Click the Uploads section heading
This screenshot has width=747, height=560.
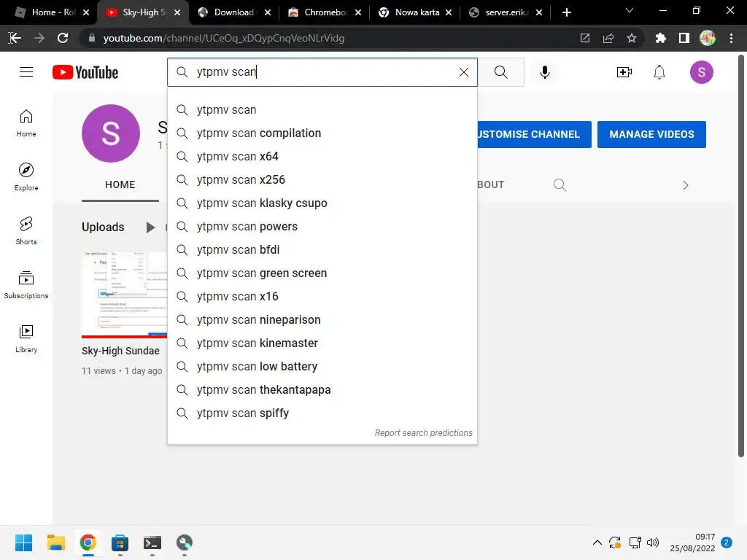[103, 227]
